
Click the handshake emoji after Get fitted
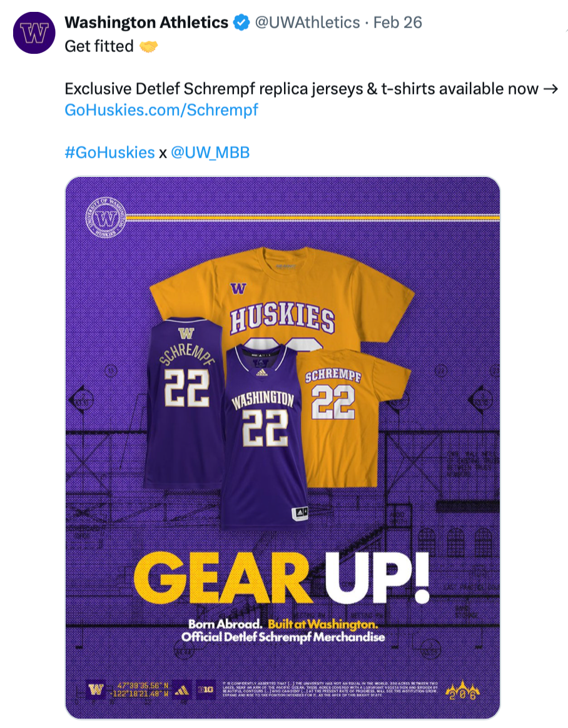coord(148,46)
